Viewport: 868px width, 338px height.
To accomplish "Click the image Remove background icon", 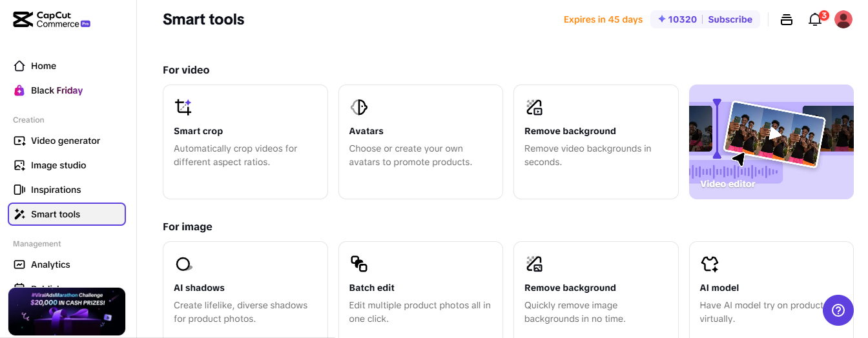I will tap(534, 264).
